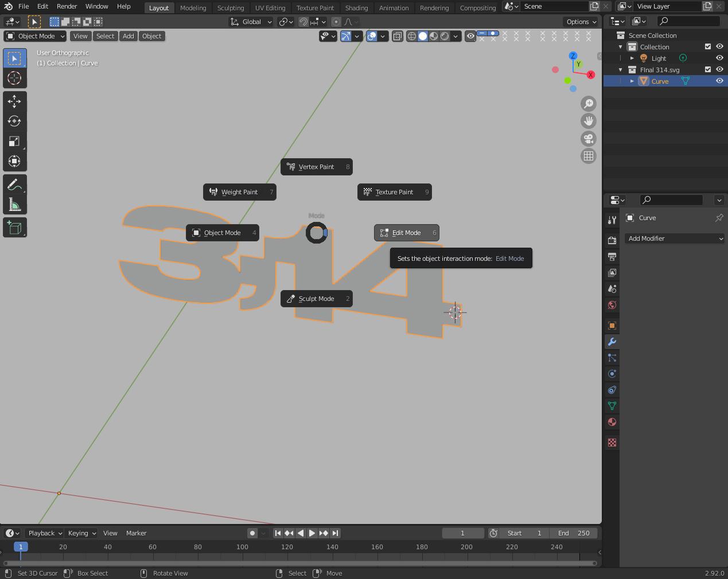728x579 pixels.
Task: Activate the Move tool
Action: (14, 101)
